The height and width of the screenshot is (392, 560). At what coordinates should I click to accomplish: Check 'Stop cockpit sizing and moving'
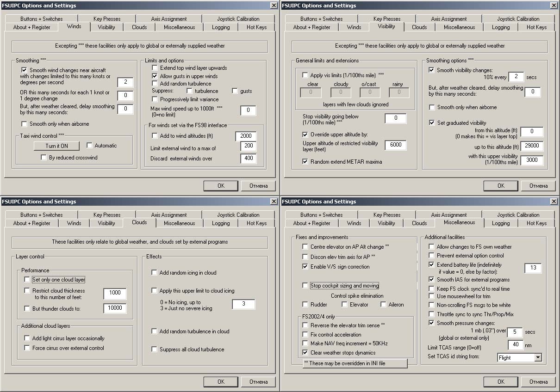305,286
